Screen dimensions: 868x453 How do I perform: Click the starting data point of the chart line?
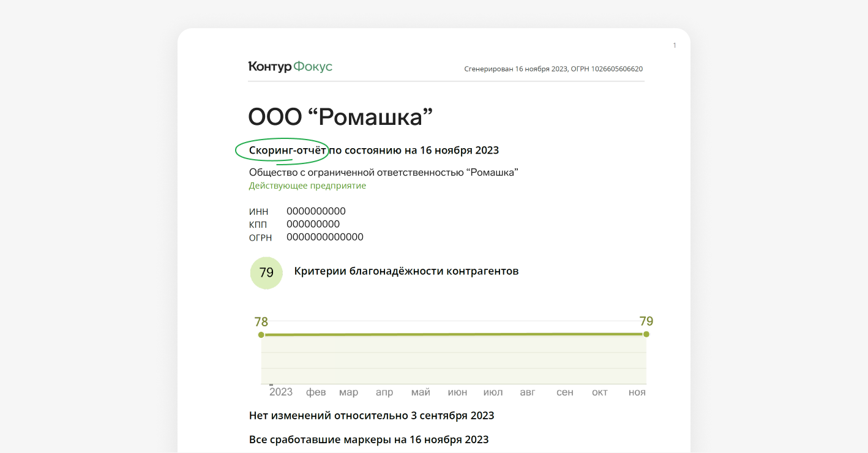261,335
